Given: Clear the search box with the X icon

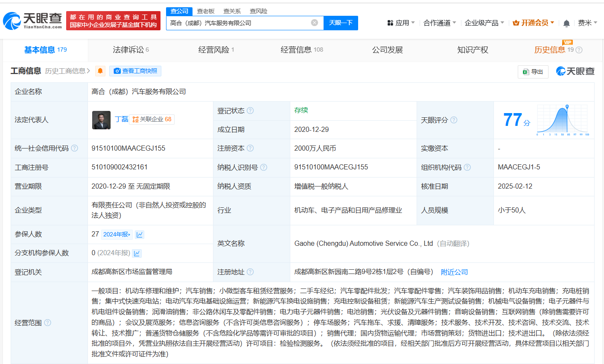Looking at the screenshot, I should click(315, 23).
